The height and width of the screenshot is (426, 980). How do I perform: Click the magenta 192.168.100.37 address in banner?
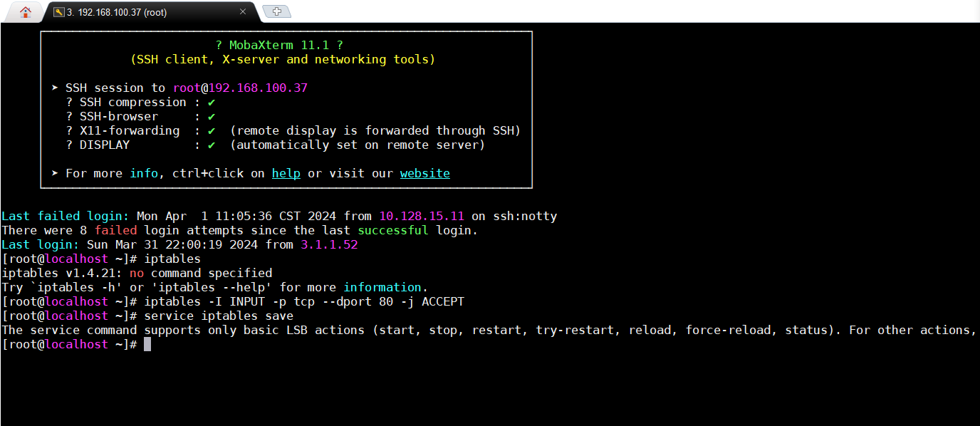point(258,88)
